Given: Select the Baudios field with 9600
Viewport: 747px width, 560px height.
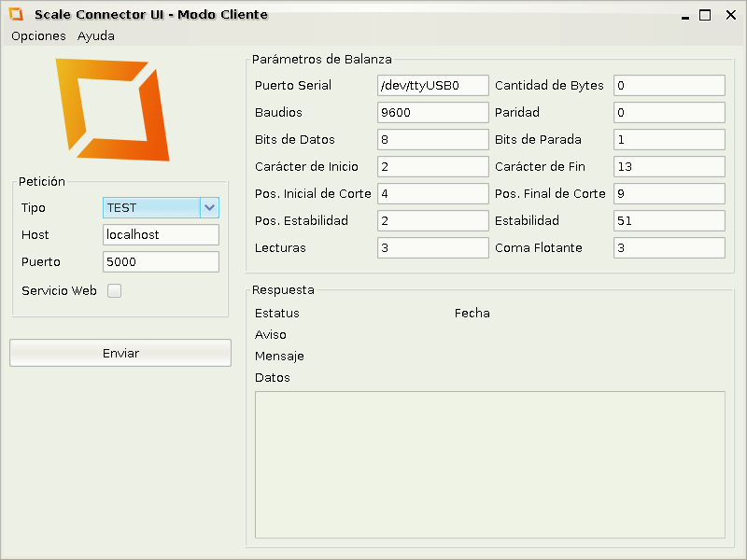Looking at the screenshot, I should [432, 112].
